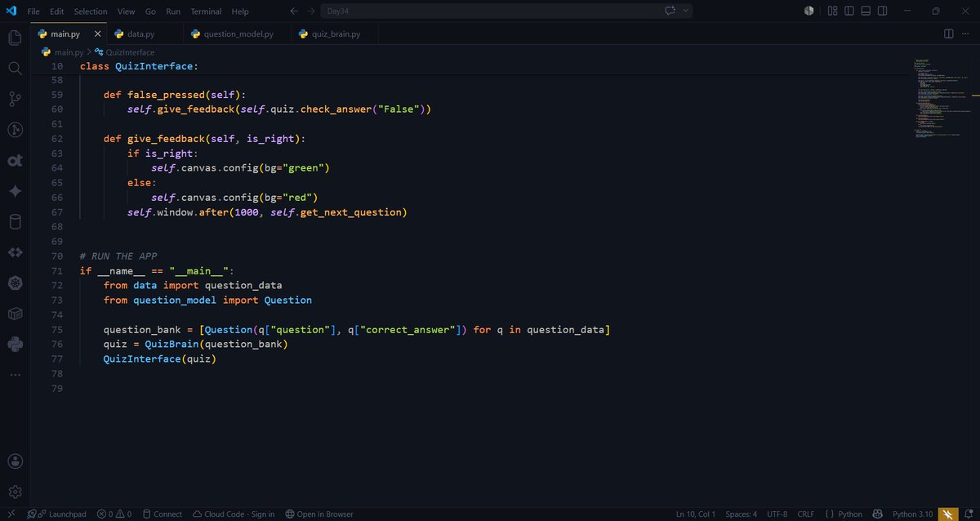Go forward with the right arrow
This screenshot has width=980, height=521.
[311, 11]
